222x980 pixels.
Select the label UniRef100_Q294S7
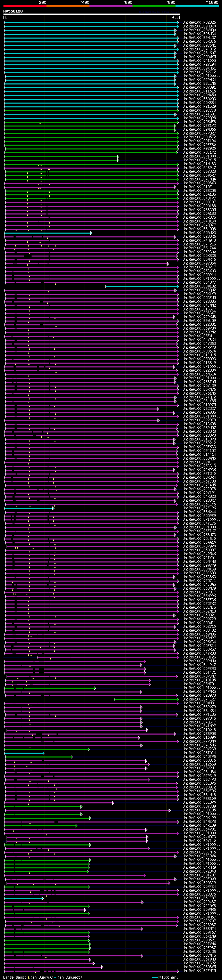click(x=199, y=902)
